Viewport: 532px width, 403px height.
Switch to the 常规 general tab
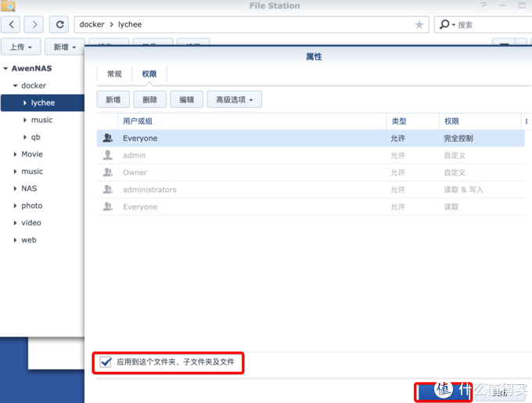coord(114,74)
